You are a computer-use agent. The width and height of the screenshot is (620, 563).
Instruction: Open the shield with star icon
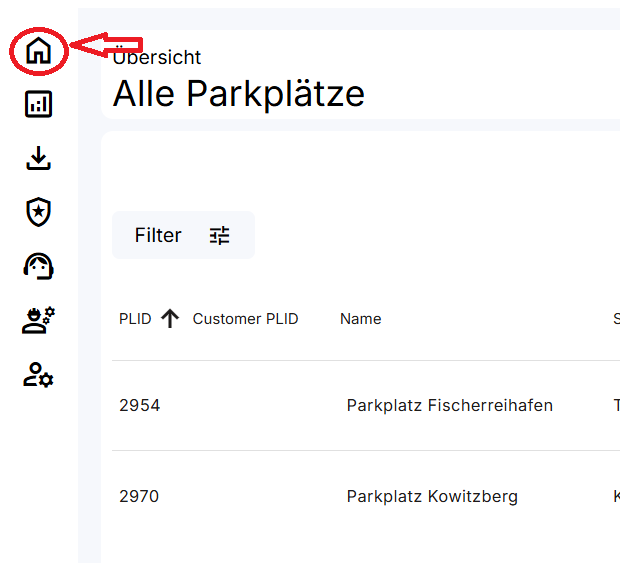(38, 211)
